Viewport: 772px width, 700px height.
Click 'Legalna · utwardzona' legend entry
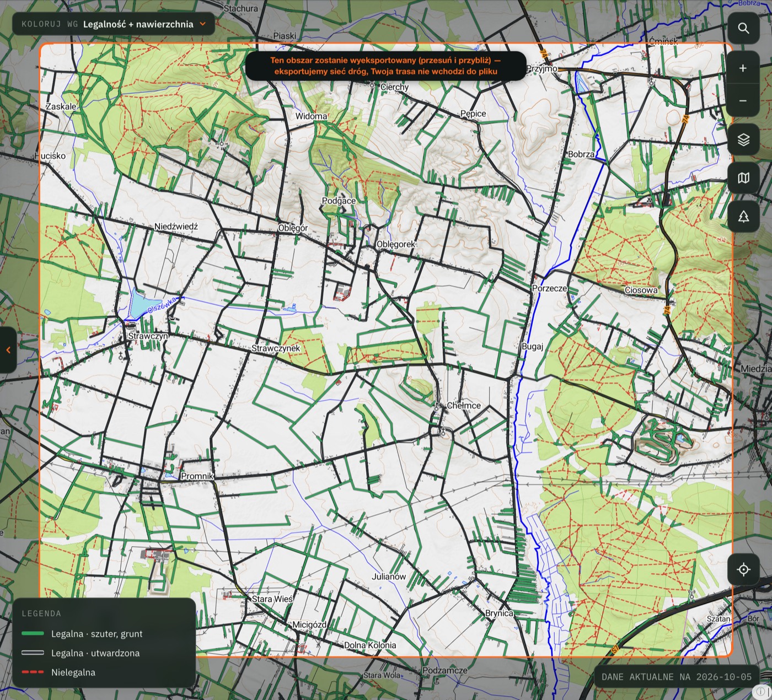coord(81,653)
